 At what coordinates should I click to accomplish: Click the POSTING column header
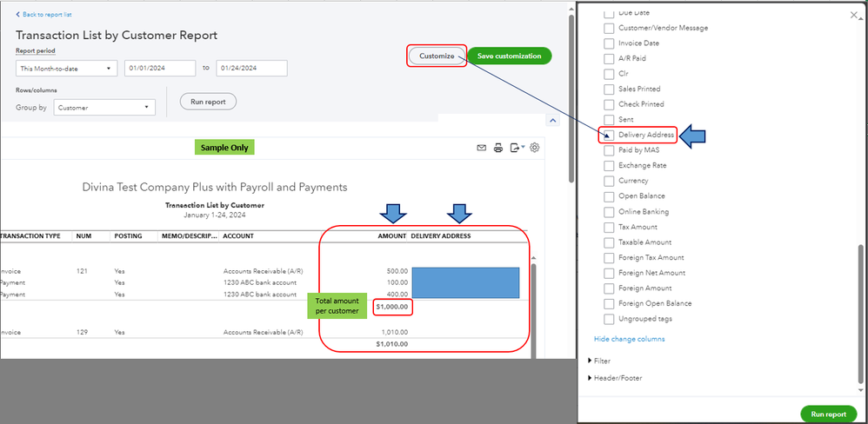128,236
